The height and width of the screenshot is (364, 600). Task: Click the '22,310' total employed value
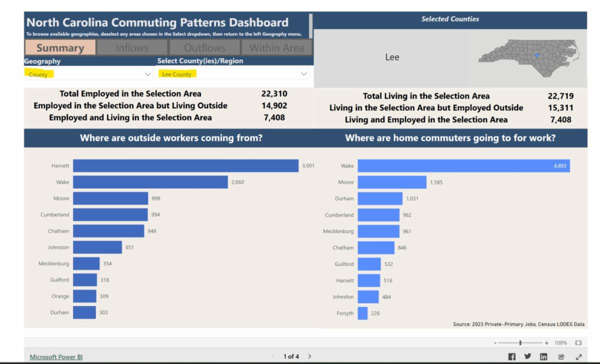[274, 93]
